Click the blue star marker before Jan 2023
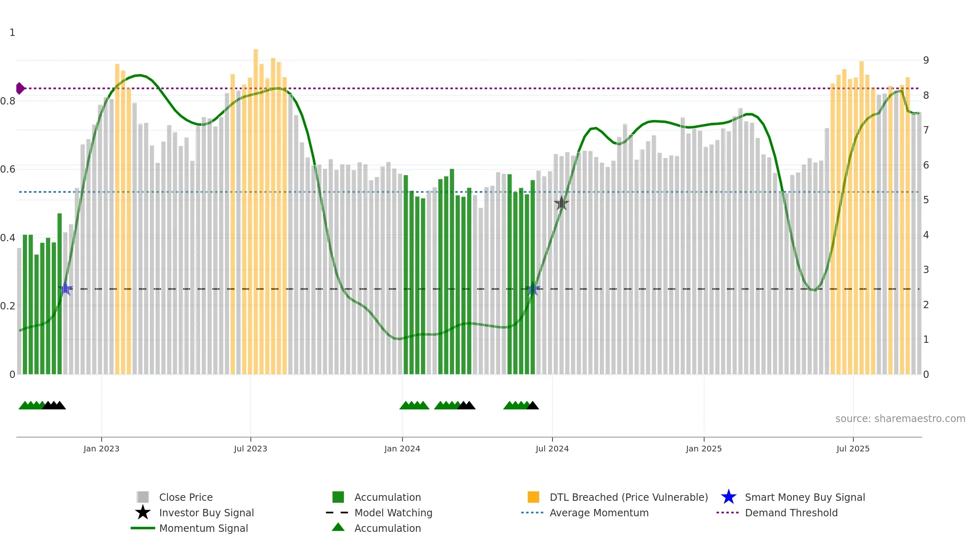Image resolution: width=980 pixels, height=551 pixels. [65, 289]
